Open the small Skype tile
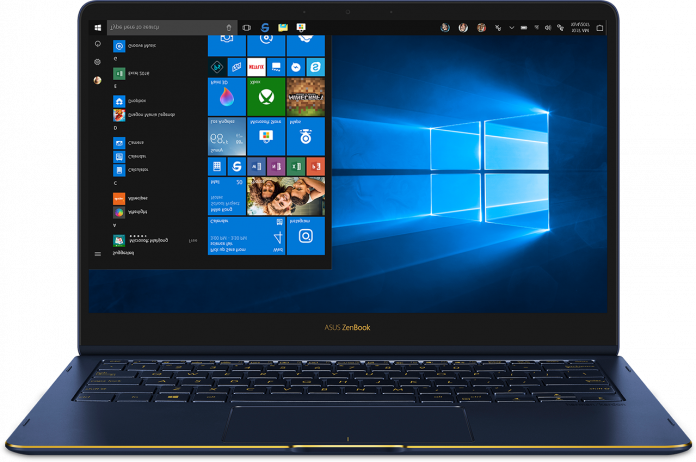Screen dimensions: 696x462 point(315,67)
